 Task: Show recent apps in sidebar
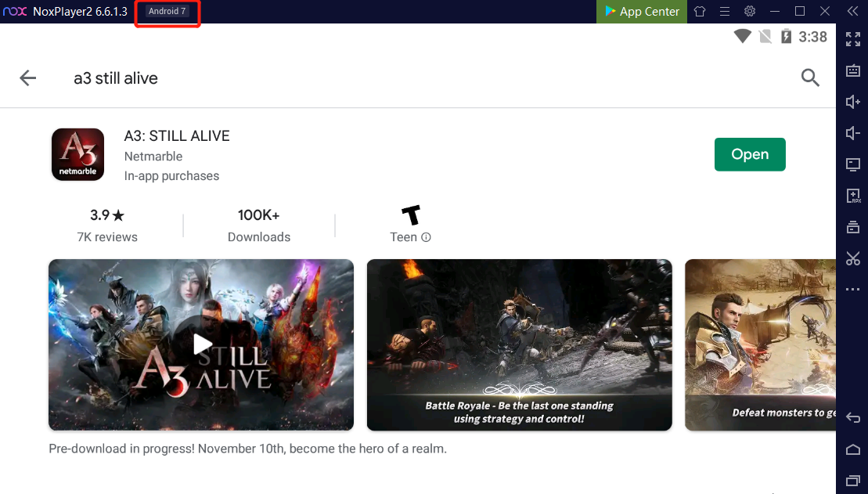853,479
